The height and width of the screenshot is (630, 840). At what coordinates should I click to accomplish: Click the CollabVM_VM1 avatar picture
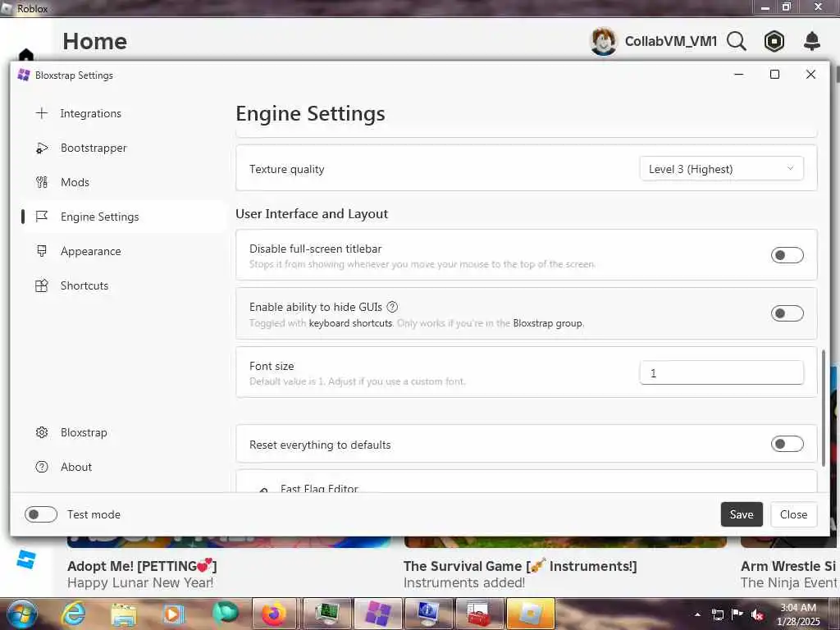pyautogui.click(x=604, y=41)
